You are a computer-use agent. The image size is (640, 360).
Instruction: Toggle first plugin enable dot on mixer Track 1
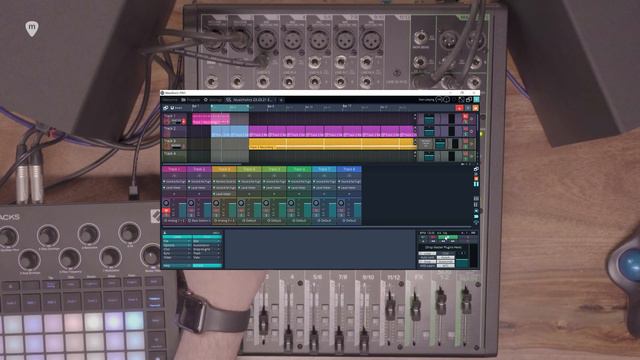click(x=164, y=182)
